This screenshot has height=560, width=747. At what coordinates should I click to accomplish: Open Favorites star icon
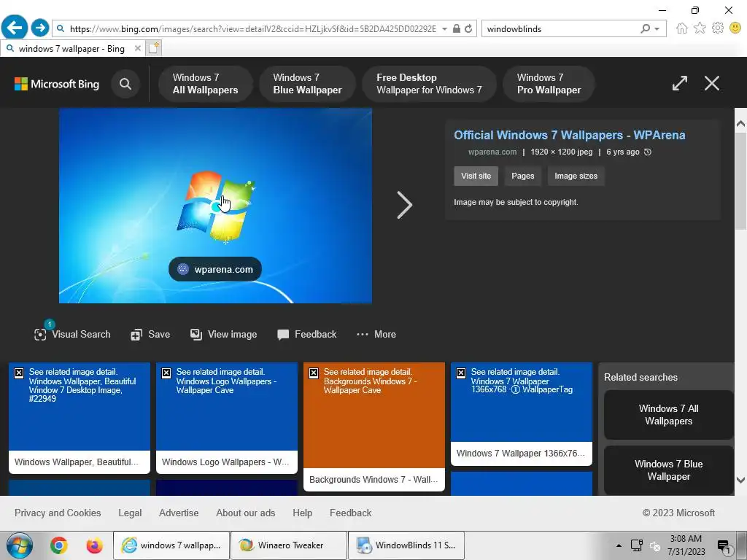pos(700,28)
